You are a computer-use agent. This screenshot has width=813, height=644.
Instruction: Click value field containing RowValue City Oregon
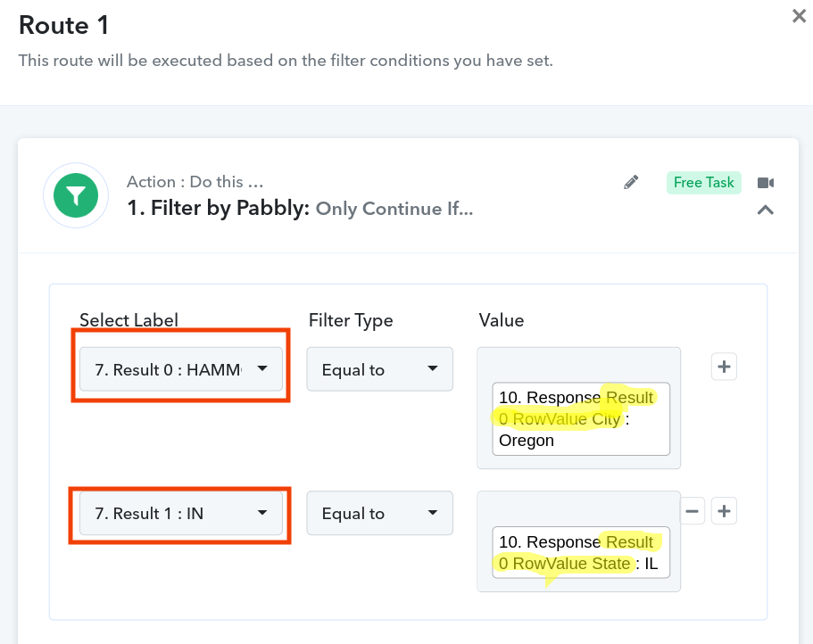pyautogui.click(x=581, y=419)
